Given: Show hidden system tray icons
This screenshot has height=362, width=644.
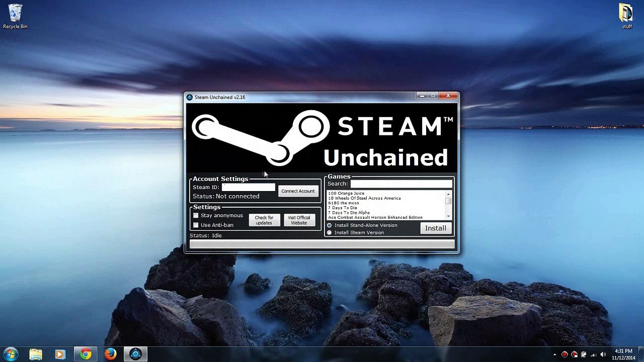Looking at the screenshot, I should pos(555,355).
